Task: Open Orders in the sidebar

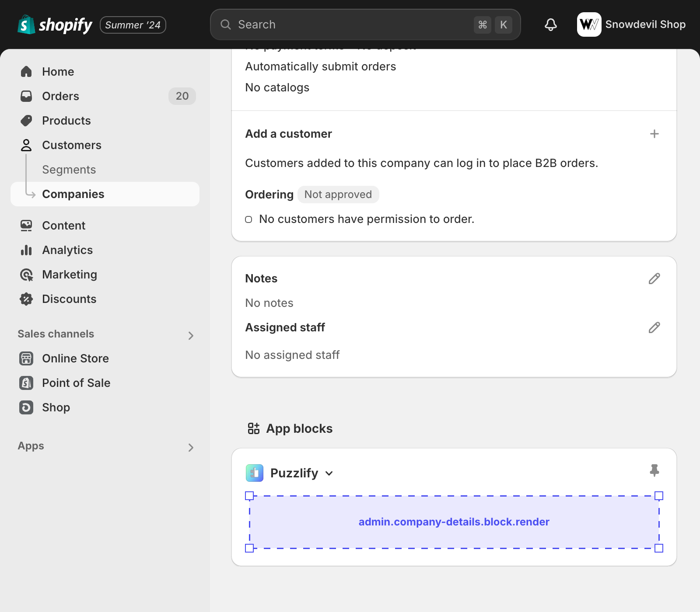Action: pyautogui.click(x=60, y=96)
